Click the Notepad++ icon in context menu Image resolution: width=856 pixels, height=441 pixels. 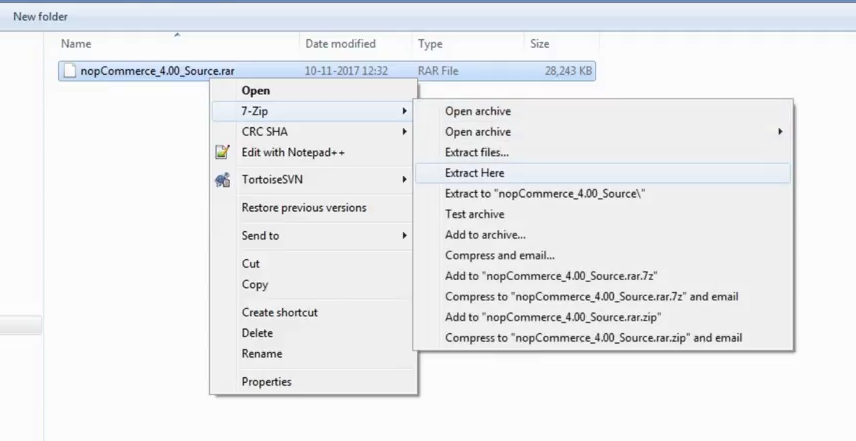pos(222,152)
